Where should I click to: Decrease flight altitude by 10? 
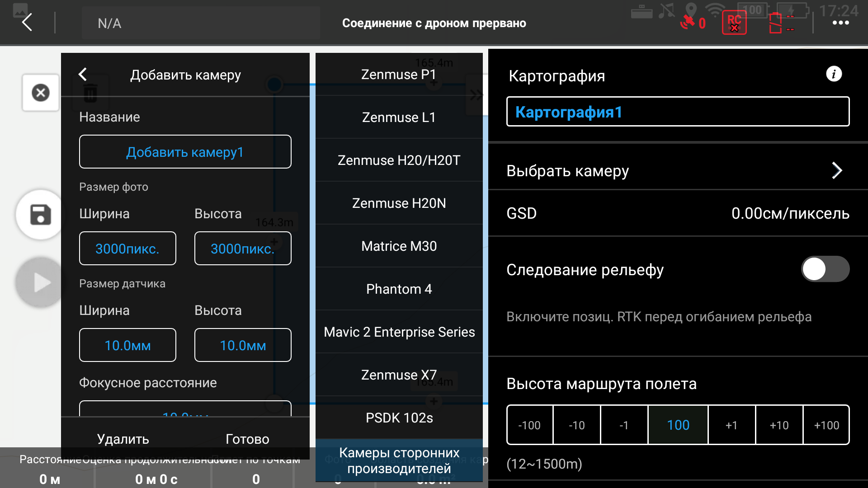click(x=577, y=425)
